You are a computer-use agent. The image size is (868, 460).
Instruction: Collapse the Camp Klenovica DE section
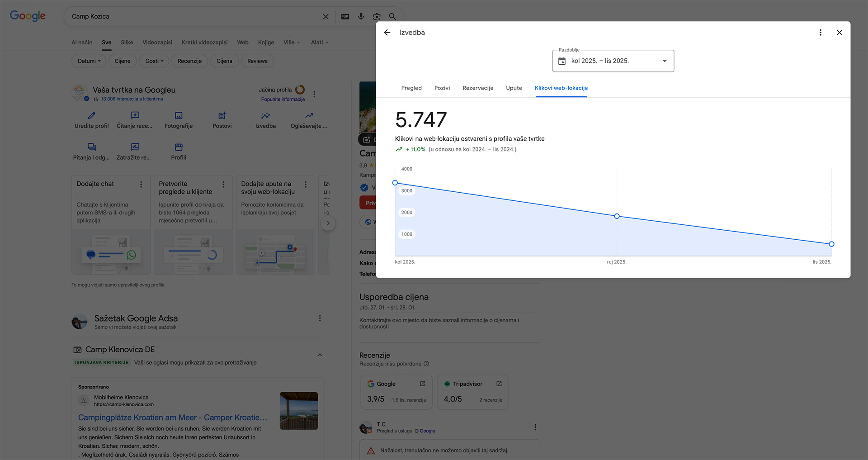[320, 355]
